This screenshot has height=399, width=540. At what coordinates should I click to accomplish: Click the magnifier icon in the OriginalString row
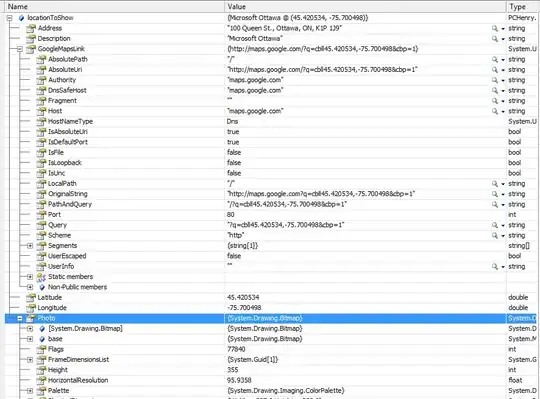[495, 194]
